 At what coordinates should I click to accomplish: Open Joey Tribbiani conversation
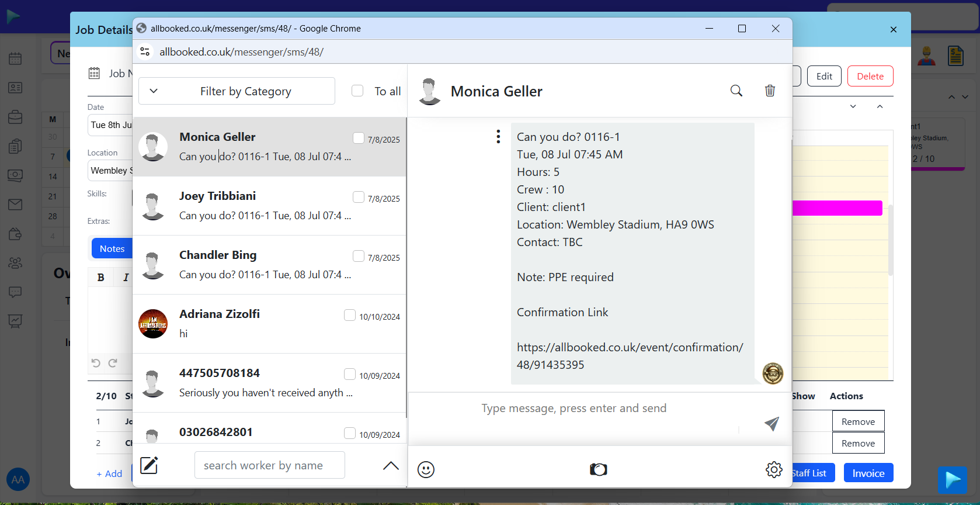(x=270, y=206)
